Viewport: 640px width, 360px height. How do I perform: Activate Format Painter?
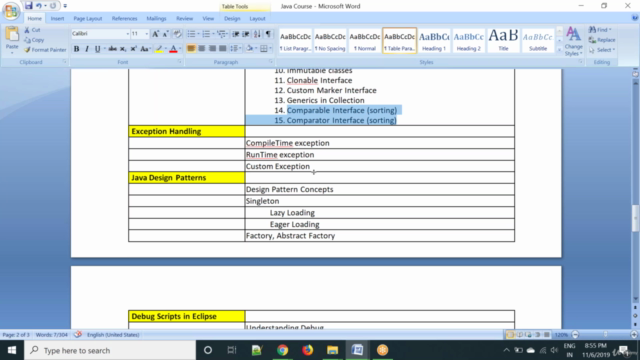[x=44, y=50]
